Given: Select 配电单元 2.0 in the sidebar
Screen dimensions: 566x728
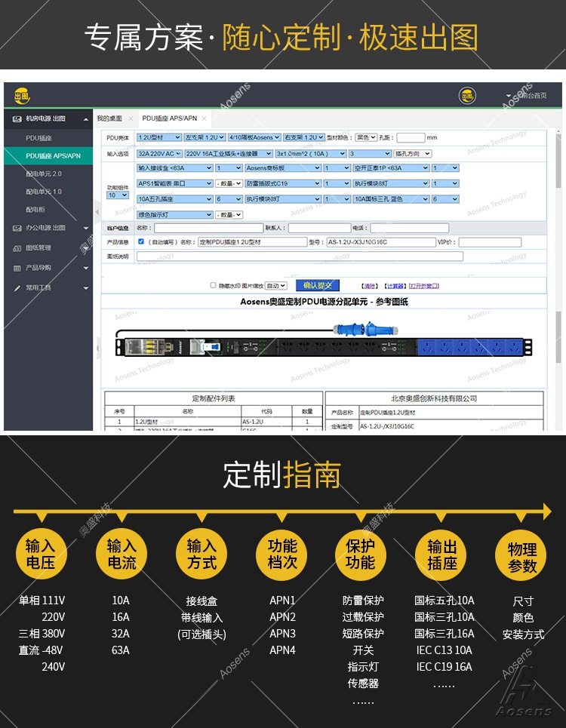Looking at the screenshot, I should (48, 174).
